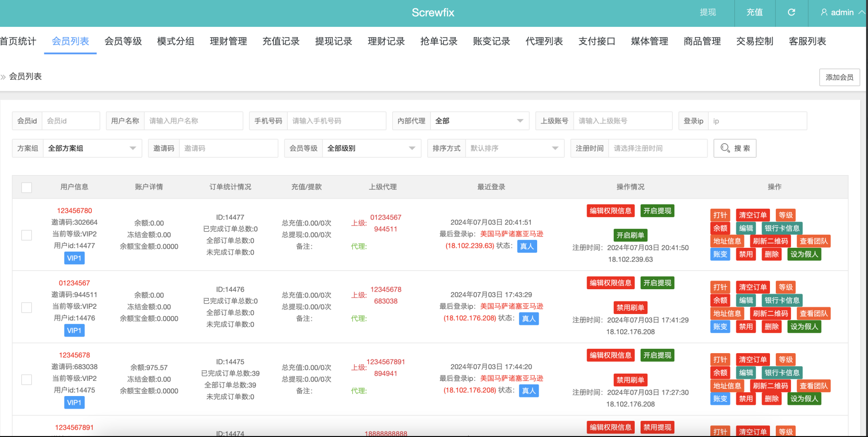Viewport: 868px width, 437px height.
Task: Focus the 上级账号 input field
Action: tap(623, 121)
